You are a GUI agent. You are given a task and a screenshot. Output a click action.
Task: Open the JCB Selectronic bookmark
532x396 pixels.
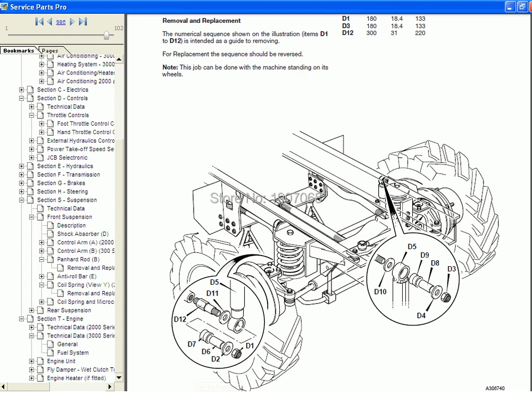point(67,158)
